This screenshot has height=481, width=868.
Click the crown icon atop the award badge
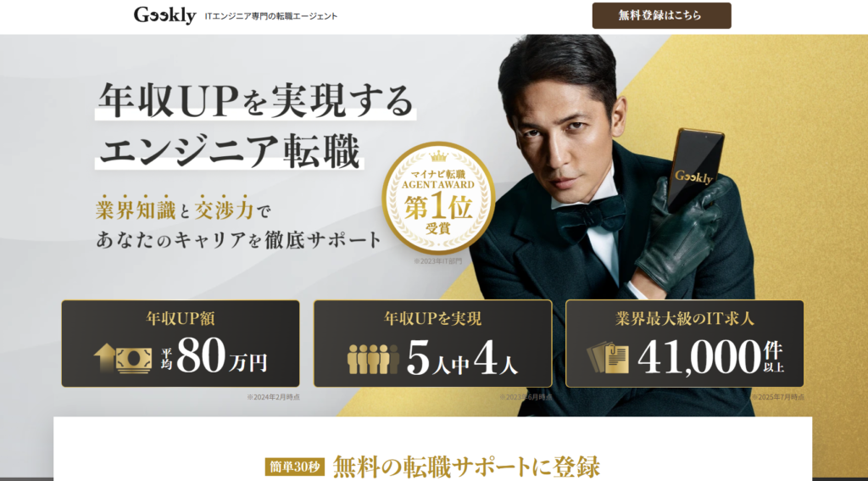point(438,159)
